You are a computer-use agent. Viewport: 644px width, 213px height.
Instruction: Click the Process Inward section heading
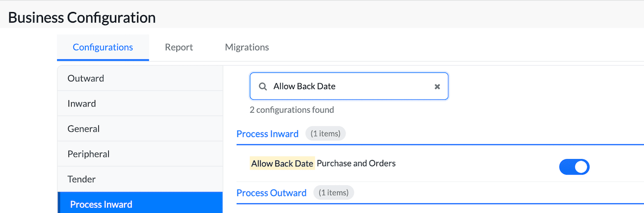tap(268, 134)
